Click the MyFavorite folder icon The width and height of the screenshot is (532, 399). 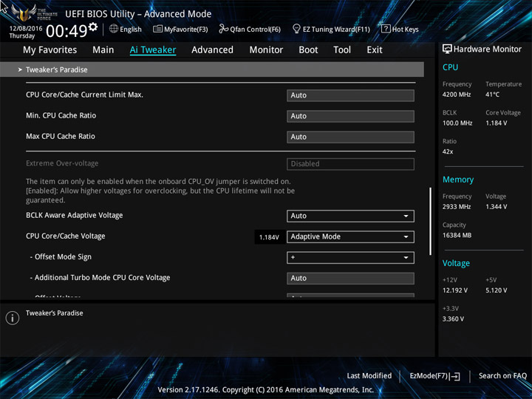(158, 29)
